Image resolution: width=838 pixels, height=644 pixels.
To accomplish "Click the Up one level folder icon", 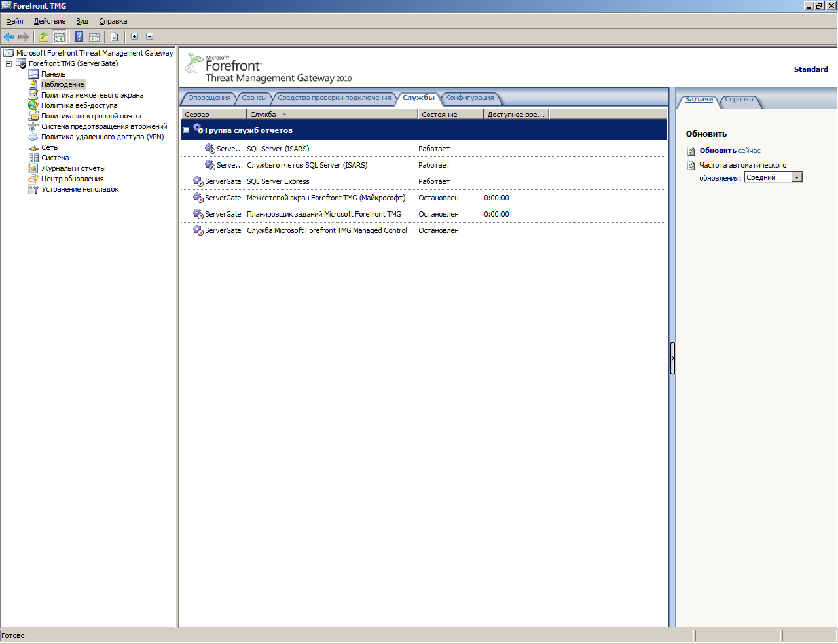I will pyautogui.click(x=43, y=37).
